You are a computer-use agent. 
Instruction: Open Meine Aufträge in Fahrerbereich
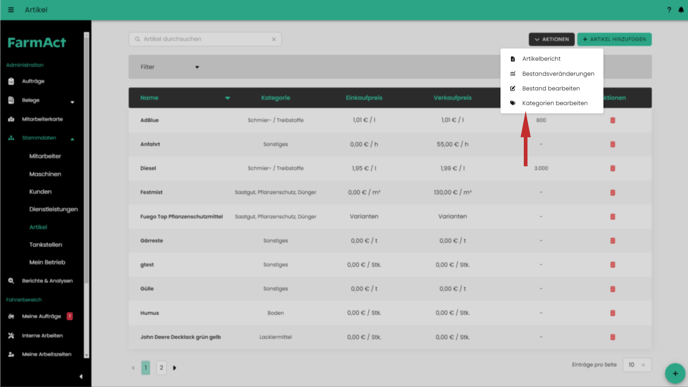tap(41, 316)
